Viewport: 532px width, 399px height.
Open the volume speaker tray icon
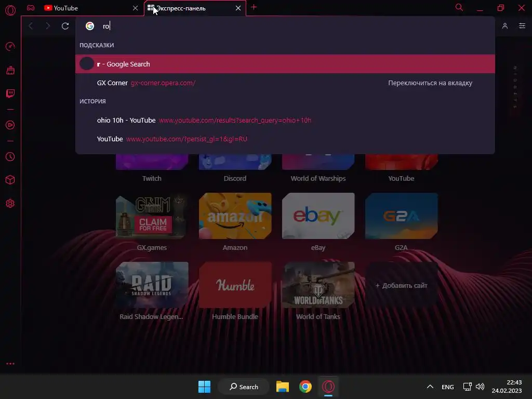(480, 387)
